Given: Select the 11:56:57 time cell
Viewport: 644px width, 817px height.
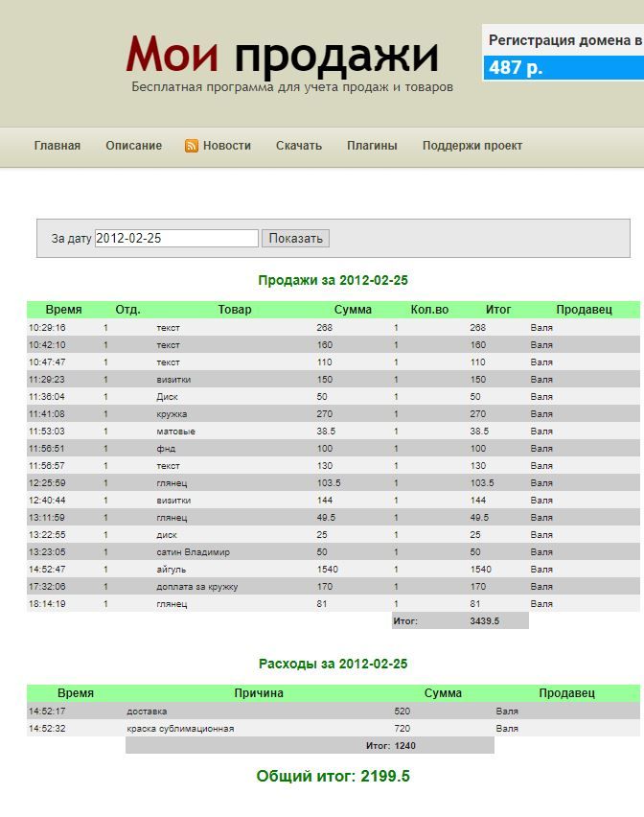Looking at the screenshot, I should pyautogui.click(x=47, y=466).
